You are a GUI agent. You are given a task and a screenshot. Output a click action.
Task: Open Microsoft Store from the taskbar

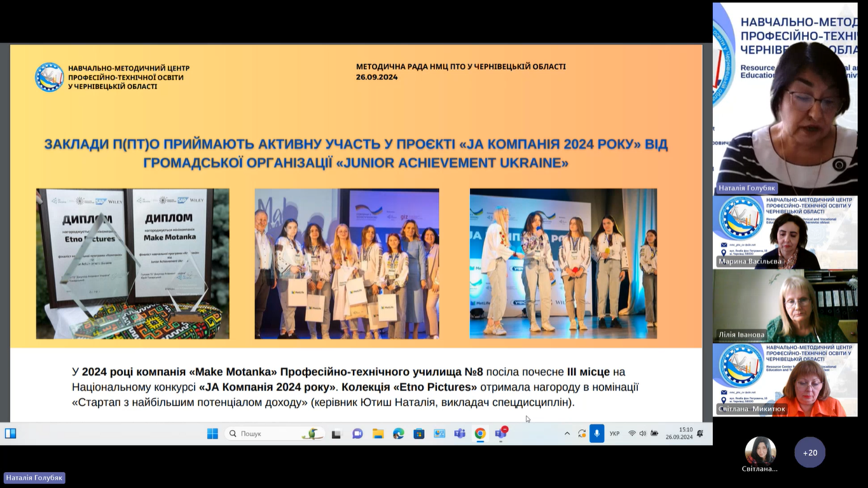point(418,434)
